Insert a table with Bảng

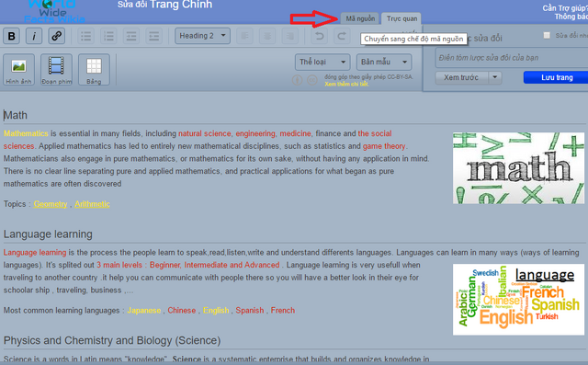[x=94, y=69]
